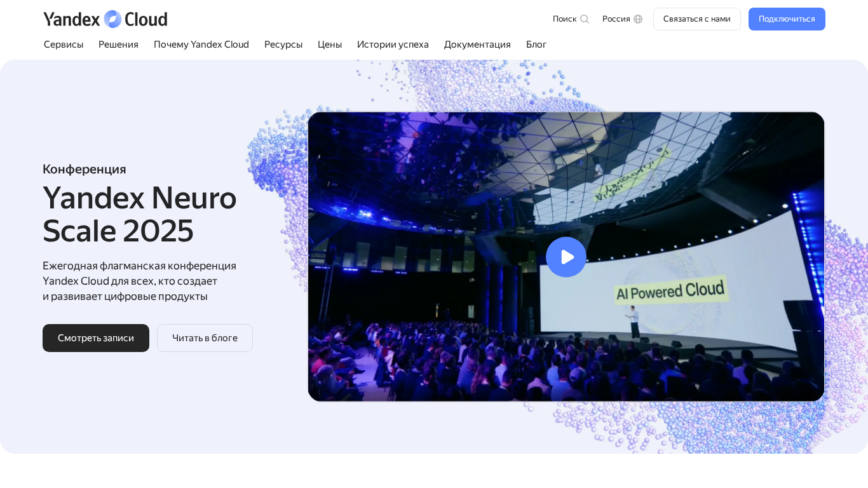
Task: Open Истории успеха in the navigation
Action: pyautogui.click(x=393, y=44)
